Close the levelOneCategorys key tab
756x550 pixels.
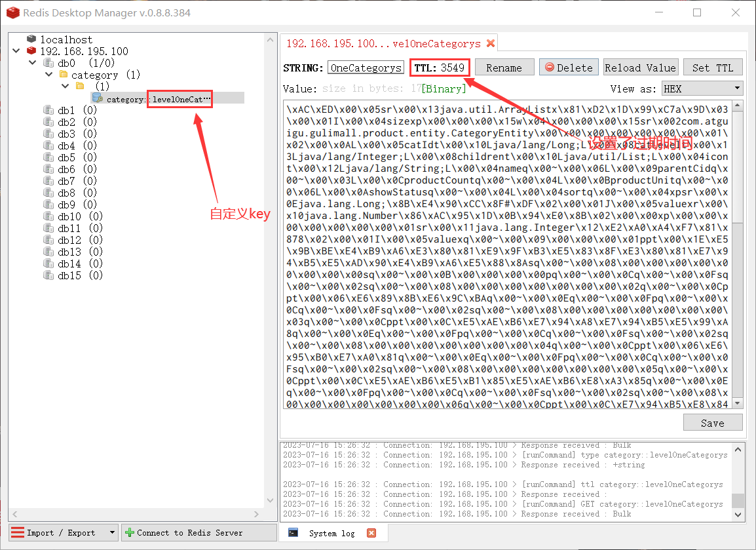point(490,43)
